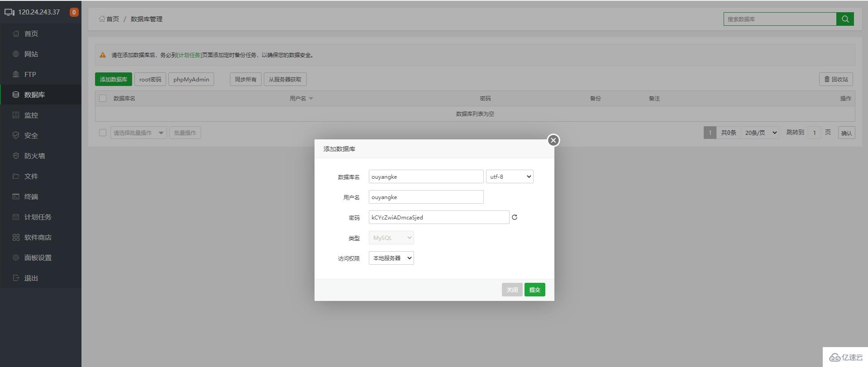868x367 pixels.
Task: Click the 从服务器获取 button
Action: click(285, 79)
